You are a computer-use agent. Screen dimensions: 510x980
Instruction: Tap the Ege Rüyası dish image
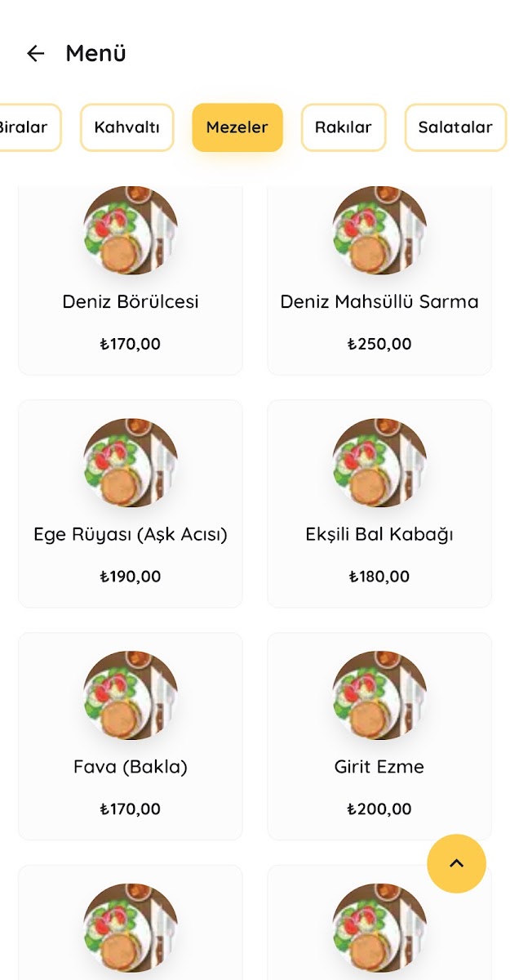pyautogui.click(x=131, y=462)
